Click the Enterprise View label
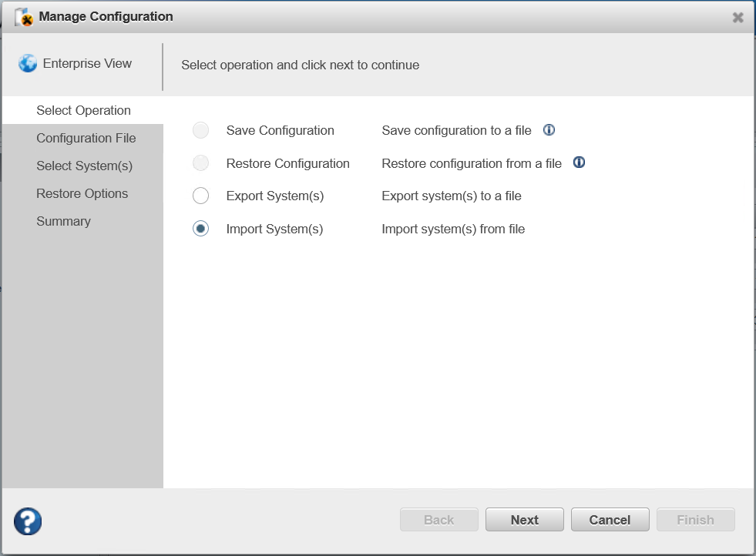 coord(87,64)
